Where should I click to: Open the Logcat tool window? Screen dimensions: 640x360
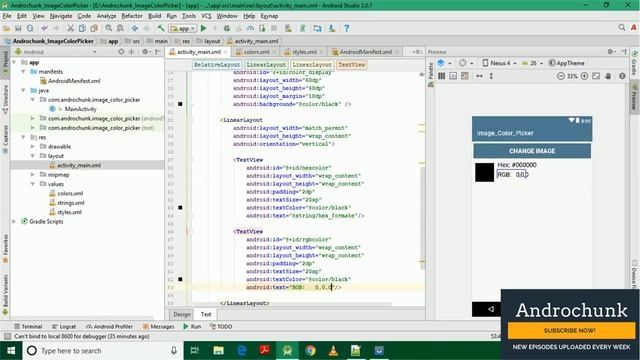64,327
